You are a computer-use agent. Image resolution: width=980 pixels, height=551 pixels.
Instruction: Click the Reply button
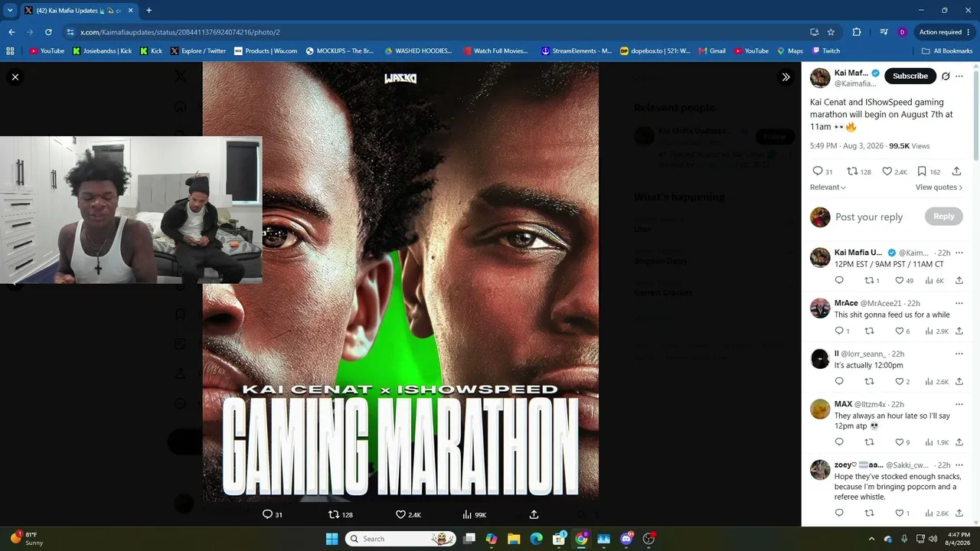[943, 217]
